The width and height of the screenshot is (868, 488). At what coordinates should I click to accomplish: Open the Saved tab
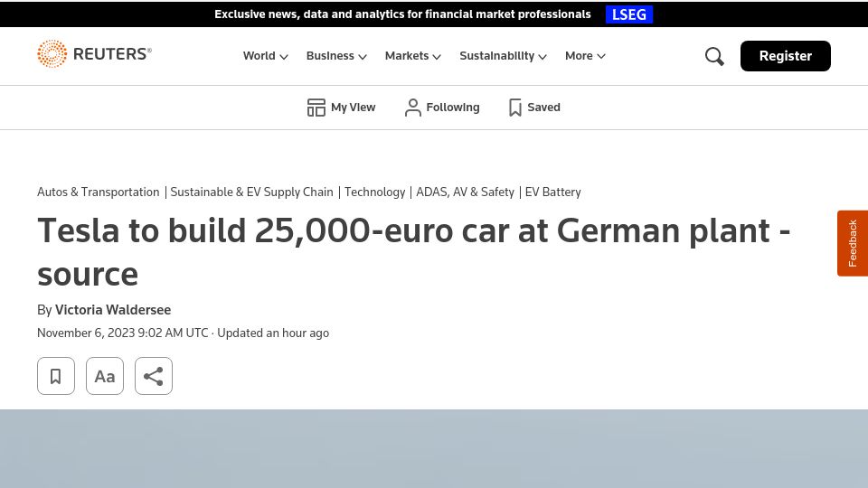tap(534, 108)
